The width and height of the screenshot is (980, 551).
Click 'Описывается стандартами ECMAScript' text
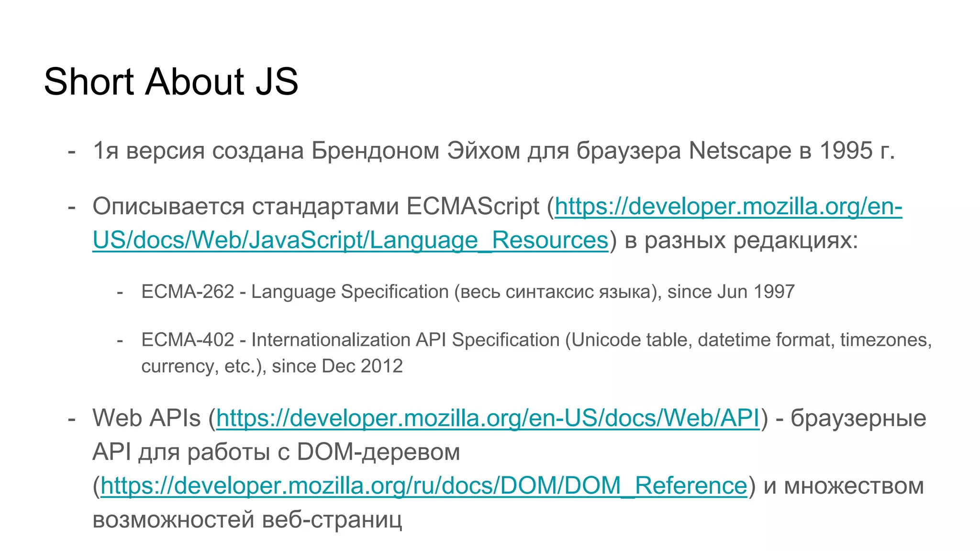(x=316, y=207)
